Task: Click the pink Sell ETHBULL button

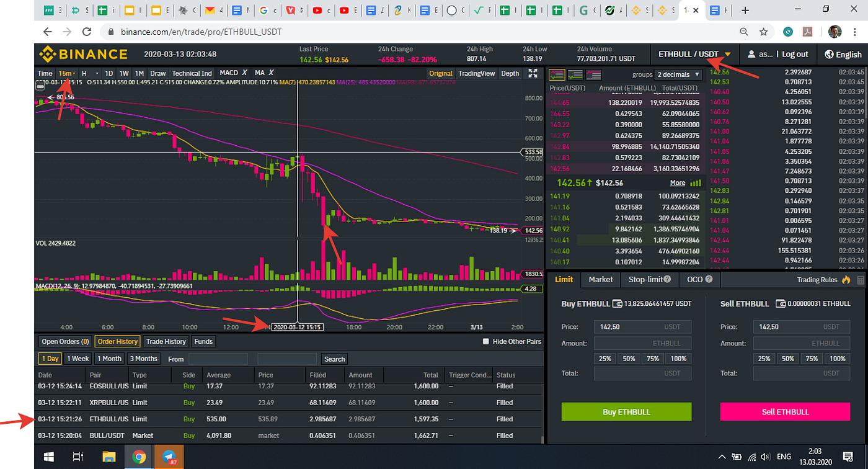Action: 785,412
